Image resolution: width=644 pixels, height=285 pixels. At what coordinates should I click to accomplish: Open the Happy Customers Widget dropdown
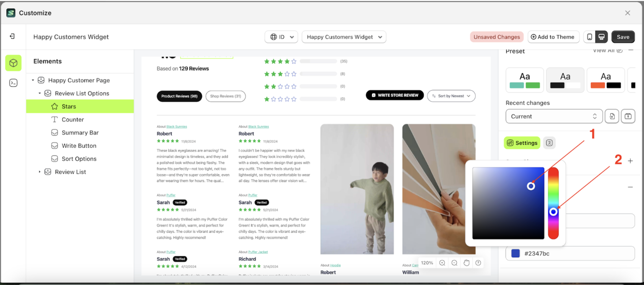[x=344, y=37]
